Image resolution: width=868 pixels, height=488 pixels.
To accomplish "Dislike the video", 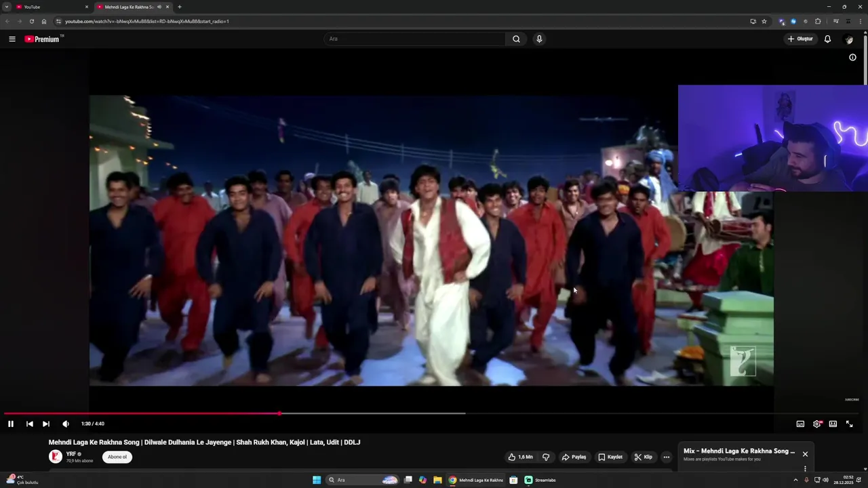I will click(x=546, y=457).
